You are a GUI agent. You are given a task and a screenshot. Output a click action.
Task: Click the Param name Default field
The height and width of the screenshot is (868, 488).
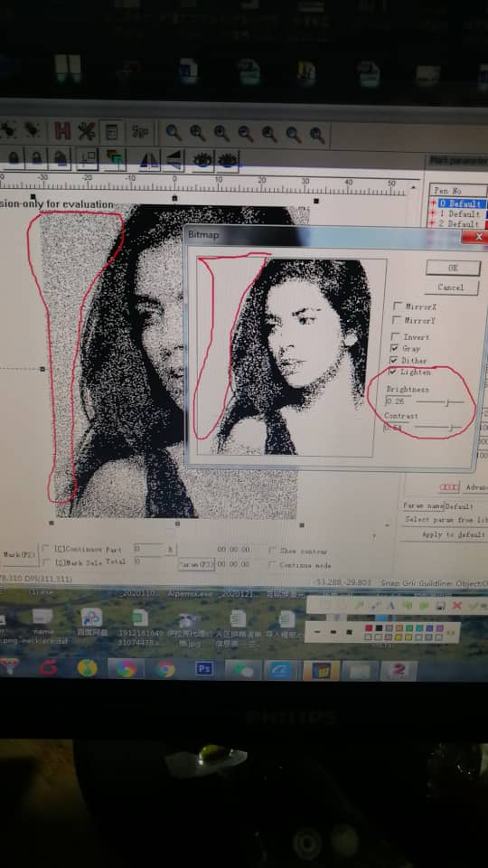pyautogui.click(x=466, y=506)
